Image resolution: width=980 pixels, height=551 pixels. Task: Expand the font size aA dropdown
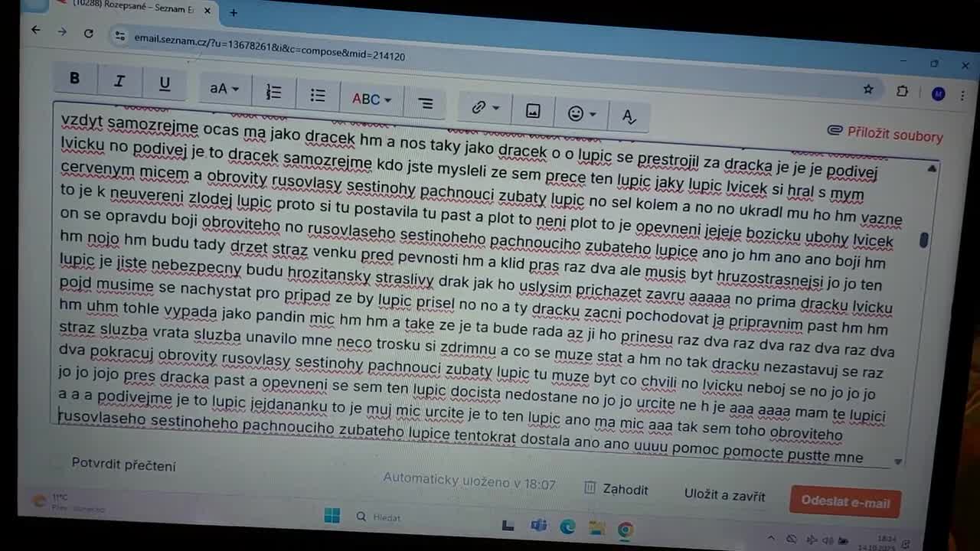pyautogui.click(x=224, y=89)
